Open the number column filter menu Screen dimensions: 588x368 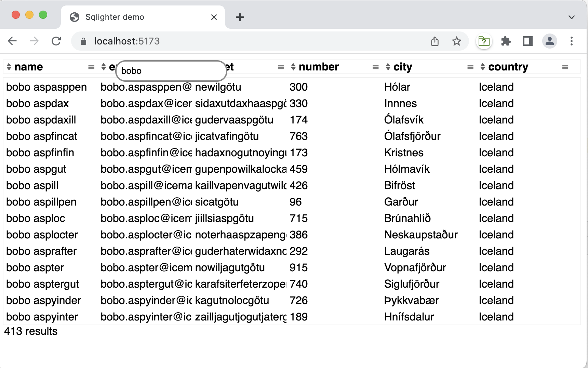click(x=375, y=67)
